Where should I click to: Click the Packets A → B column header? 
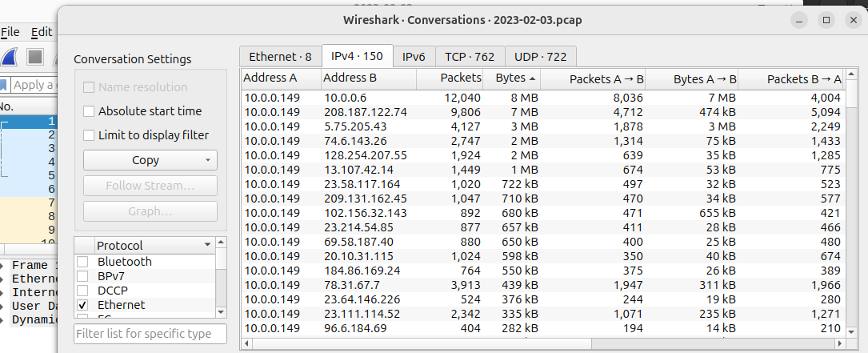tap(593, 78)
